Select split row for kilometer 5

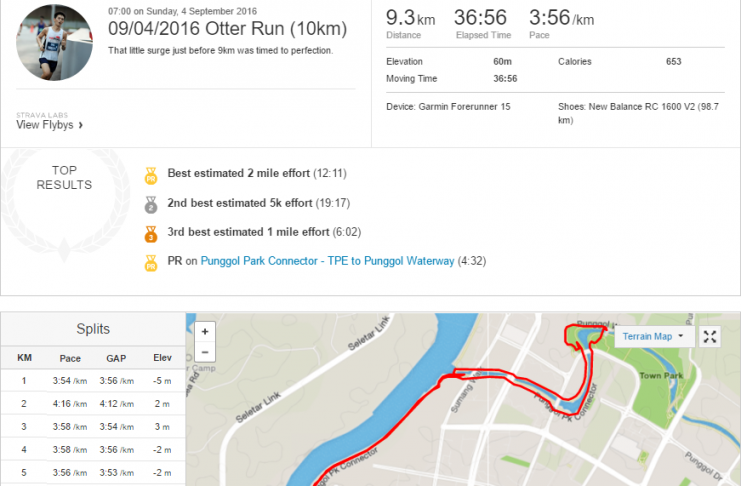pos(93,473)
